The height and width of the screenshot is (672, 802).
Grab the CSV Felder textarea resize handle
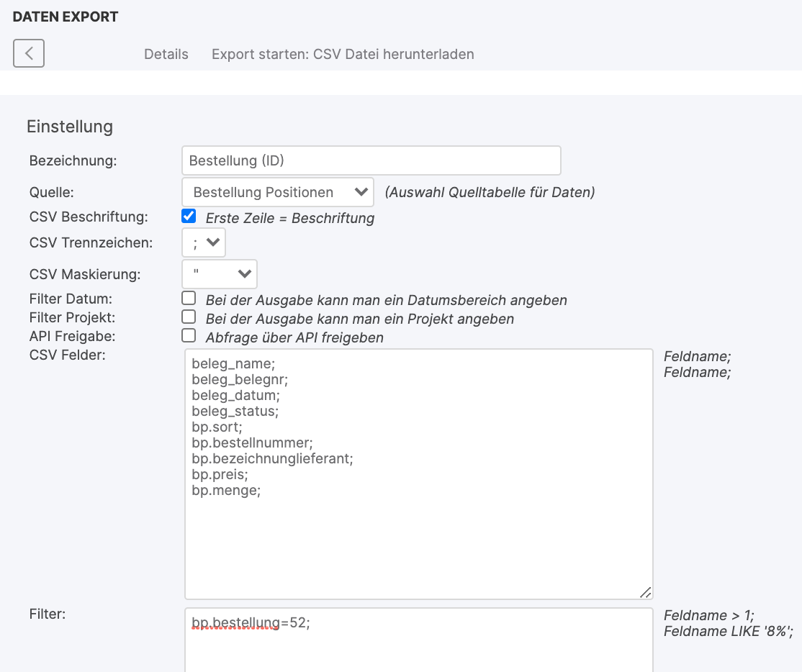(645, 592)
